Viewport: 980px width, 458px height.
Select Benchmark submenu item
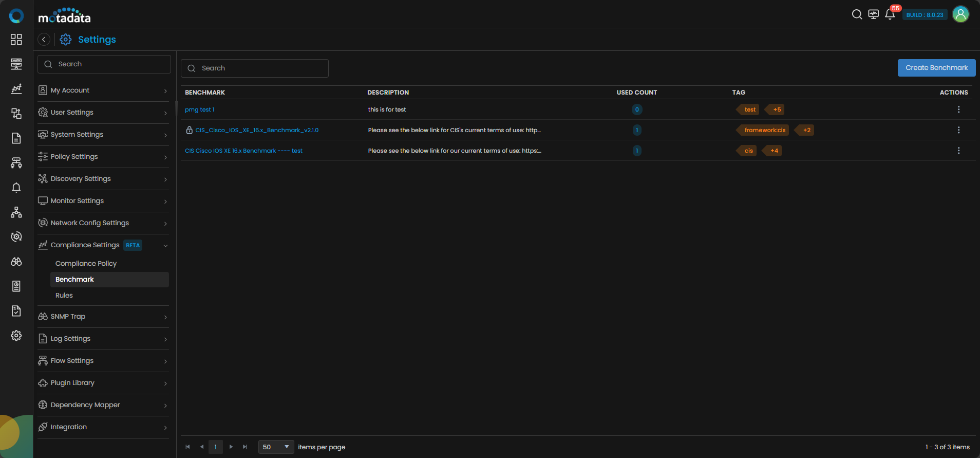109,279
